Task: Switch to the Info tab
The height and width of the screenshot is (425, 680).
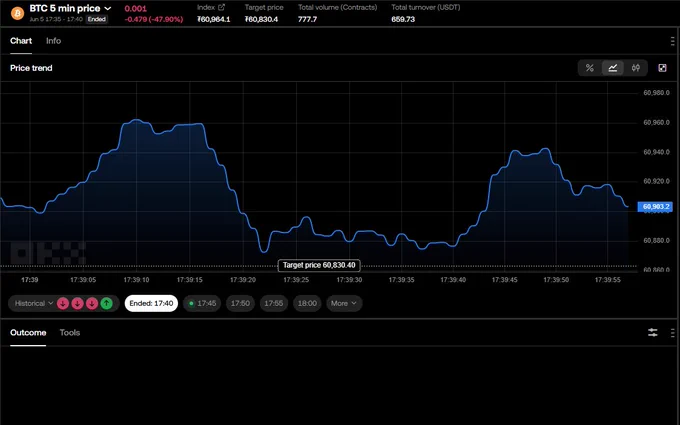Action: click(53, 41)
